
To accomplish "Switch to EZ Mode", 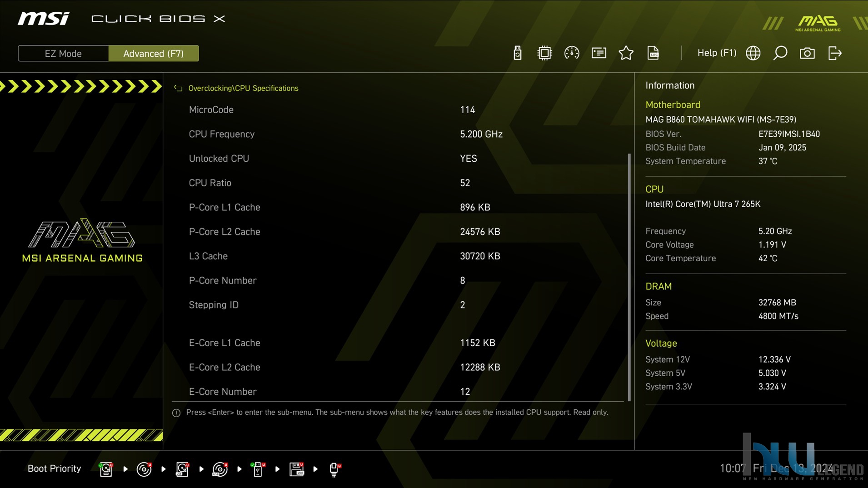I will [x=63, y=53].
